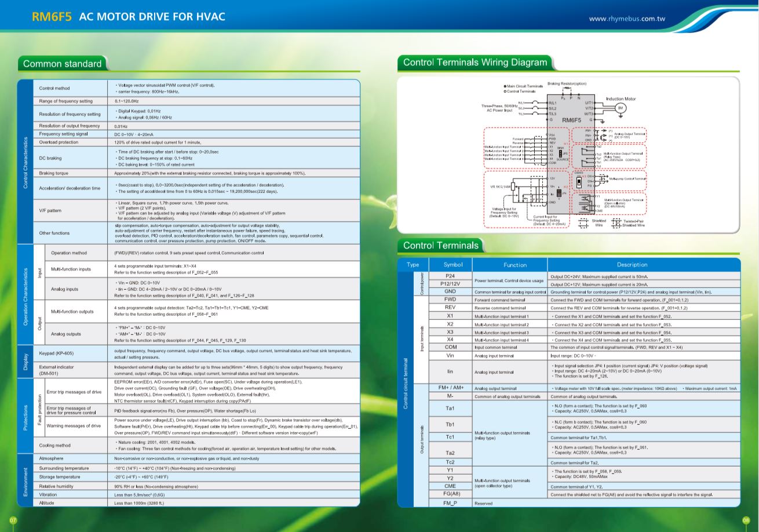Select the X1 symbol cell
This screenshot has height=532, width=759.
point(450,316)
